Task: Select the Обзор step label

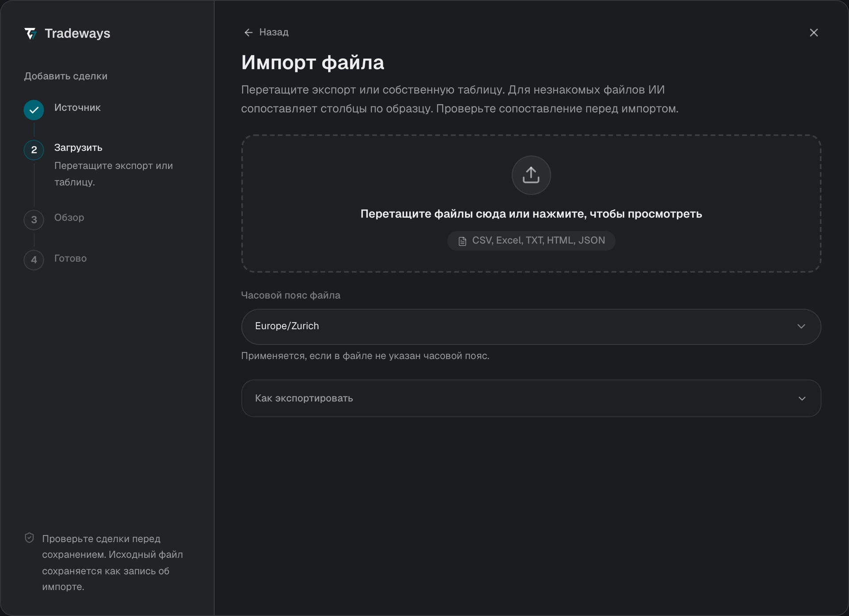Action: [69, 217]
